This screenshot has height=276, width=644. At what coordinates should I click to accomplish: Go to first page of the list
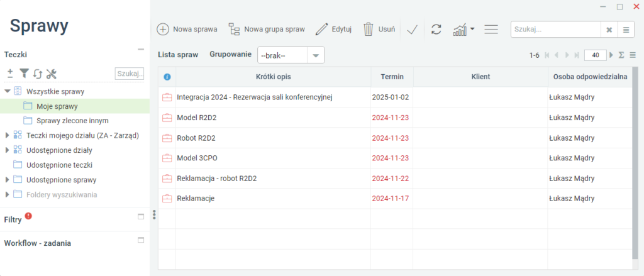pos(547,55)
